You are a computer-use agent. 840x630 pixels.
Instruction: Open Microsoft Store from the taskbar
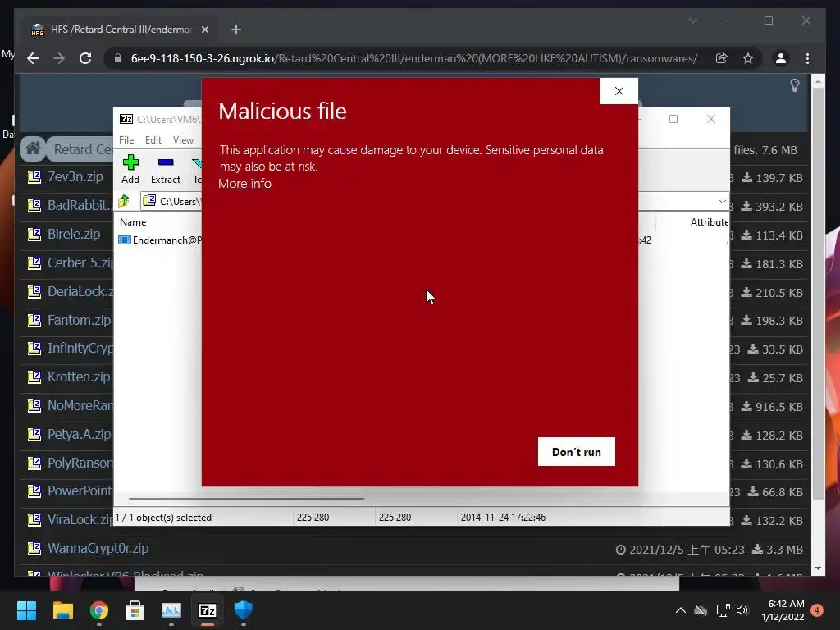135,610
